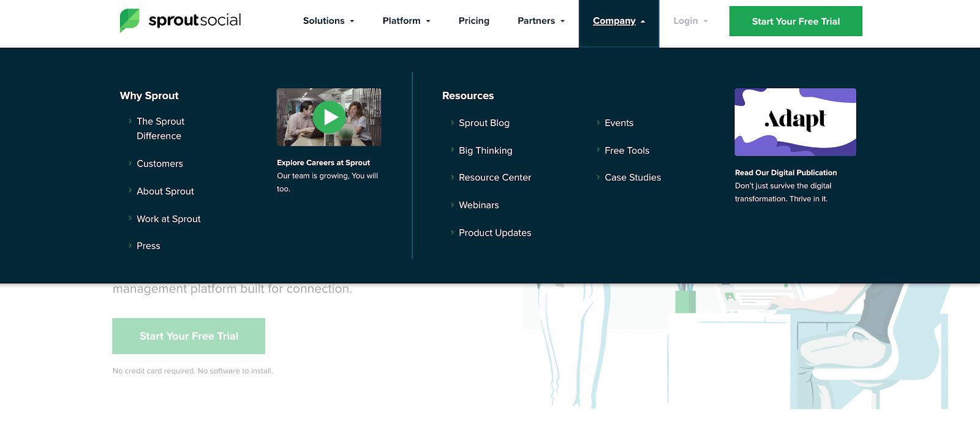This screenshot has width=980, height=431.
Task: Open the Free Tools link
Action: [627, 150]
